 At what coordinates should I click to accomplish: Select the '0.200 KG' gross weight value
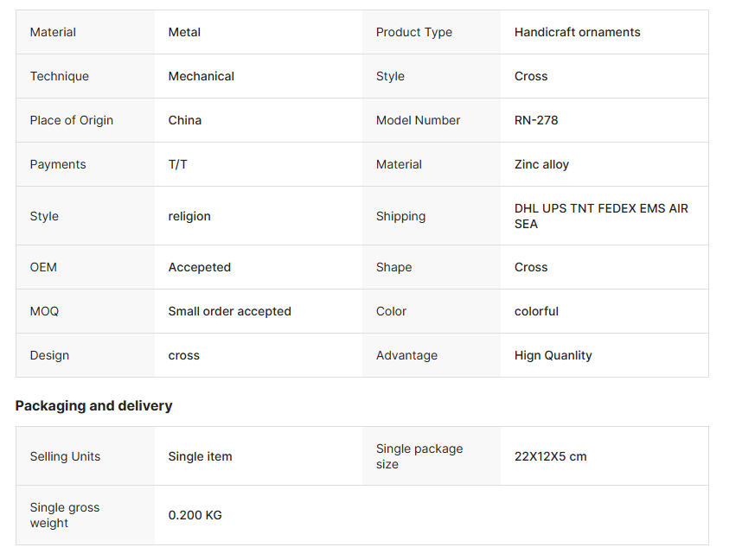click(x=195, y=515)
